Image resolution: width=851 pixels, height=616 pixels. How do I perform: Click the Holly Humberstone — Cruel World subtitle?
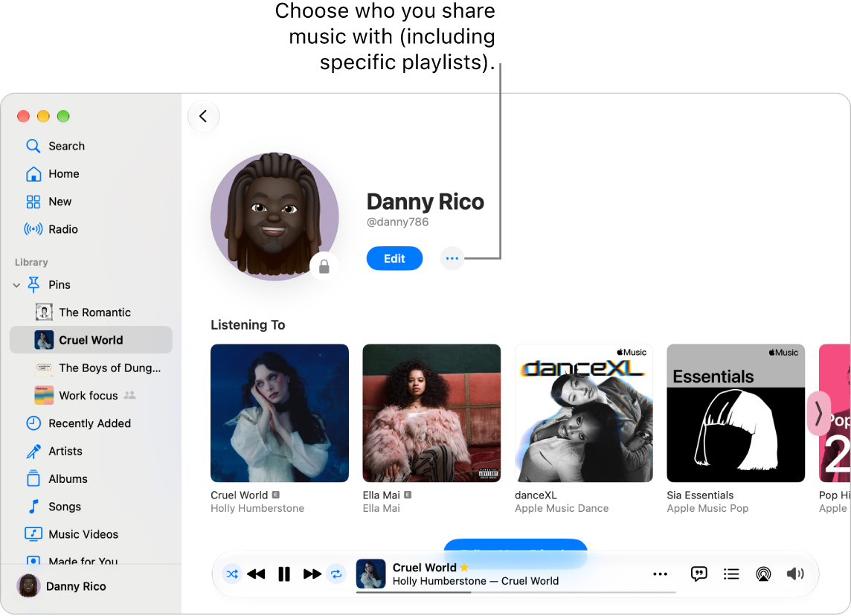[x=475, y=581]
